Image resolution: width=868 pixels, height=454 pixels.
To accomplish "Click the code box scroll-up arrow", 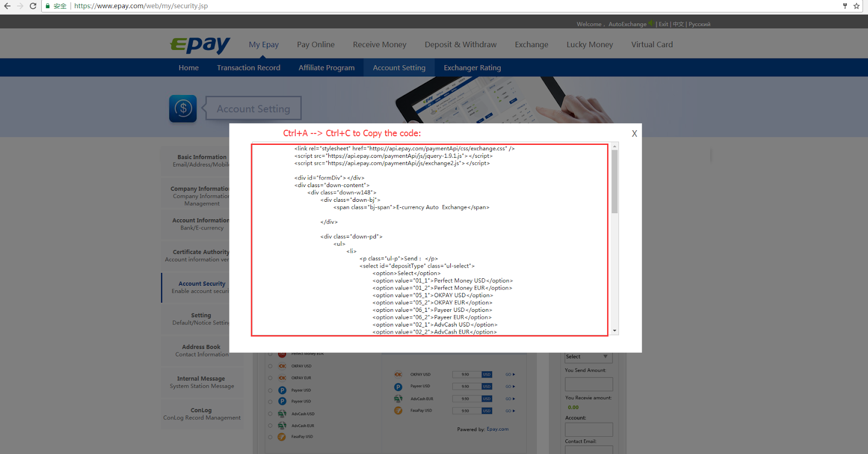I will pyautogui.click(x=615, y=146).
